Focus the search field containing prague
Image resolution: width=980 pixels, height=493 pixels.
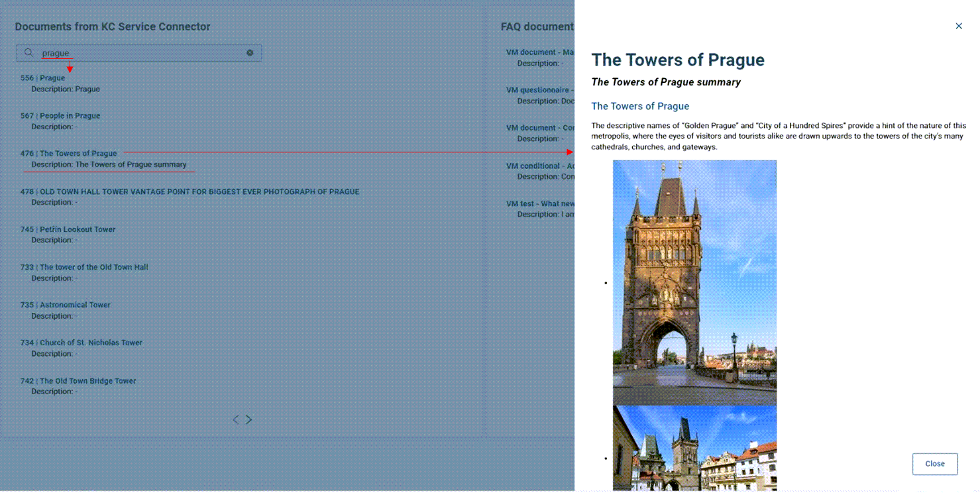coord(139,52)
